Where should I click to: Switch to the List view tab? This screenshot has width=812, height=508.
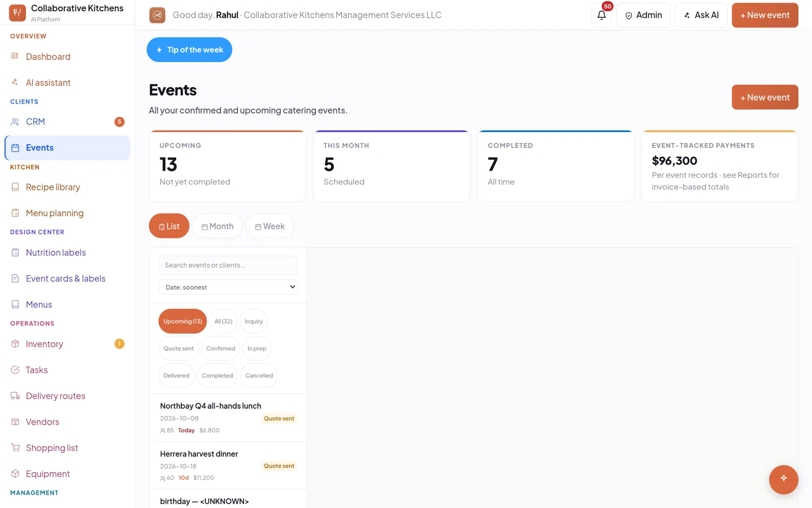pos(169,226)
